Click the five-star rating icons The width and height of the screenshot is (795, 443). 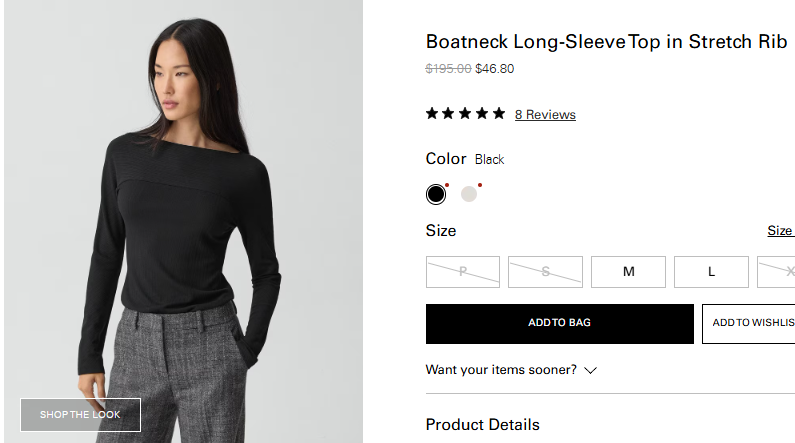(x=465, y=114)
